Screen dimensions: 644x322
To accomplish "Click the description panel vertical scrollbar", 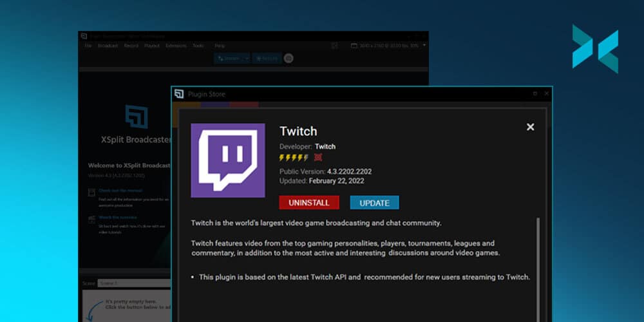I will click(538, 270).
